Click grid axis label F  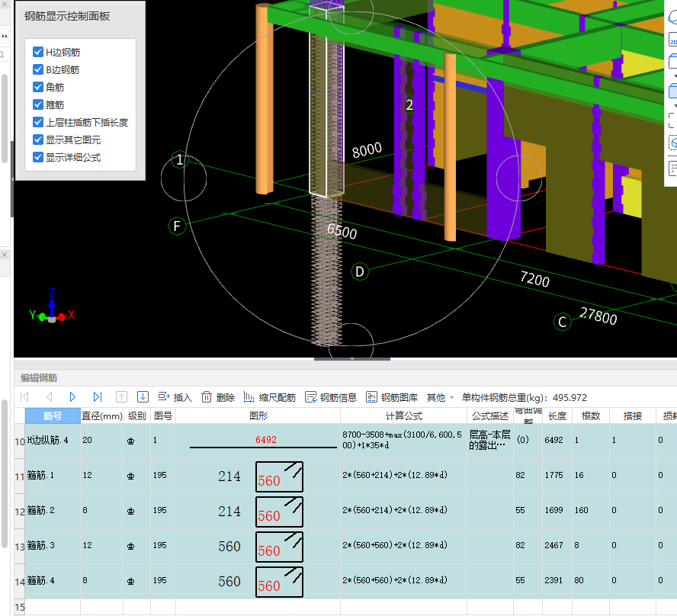pos(177,226)
